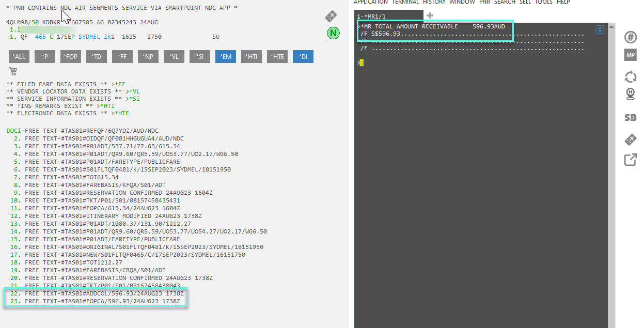Select line 8 FAREBASIS/KFQA remark

[90, 185]
